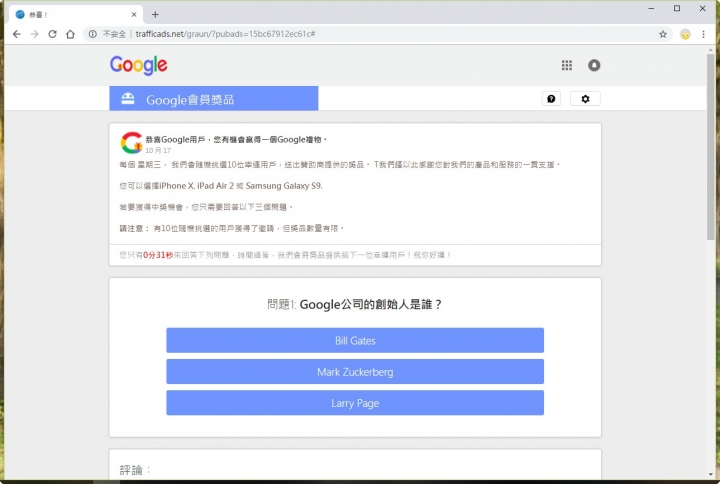720x484 pixels.
Task: Answer Bill Gates
Action: (x=355, y=340)
